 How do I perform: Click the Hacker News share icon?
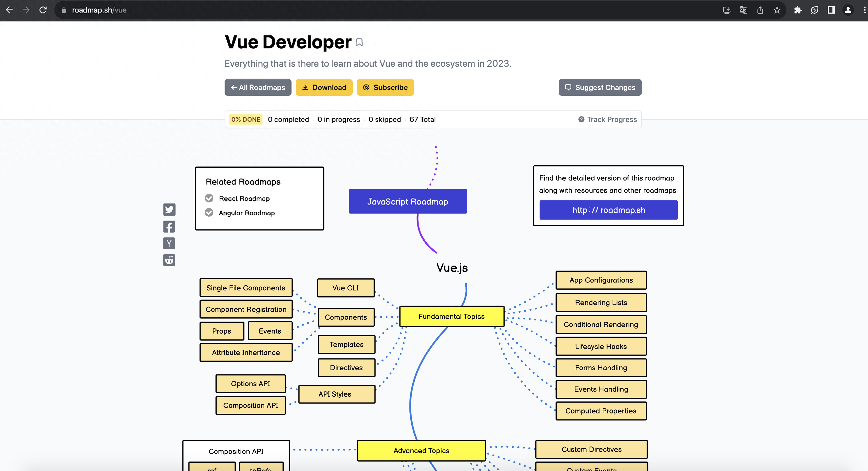pyautogui.click(x=169, y=243)
